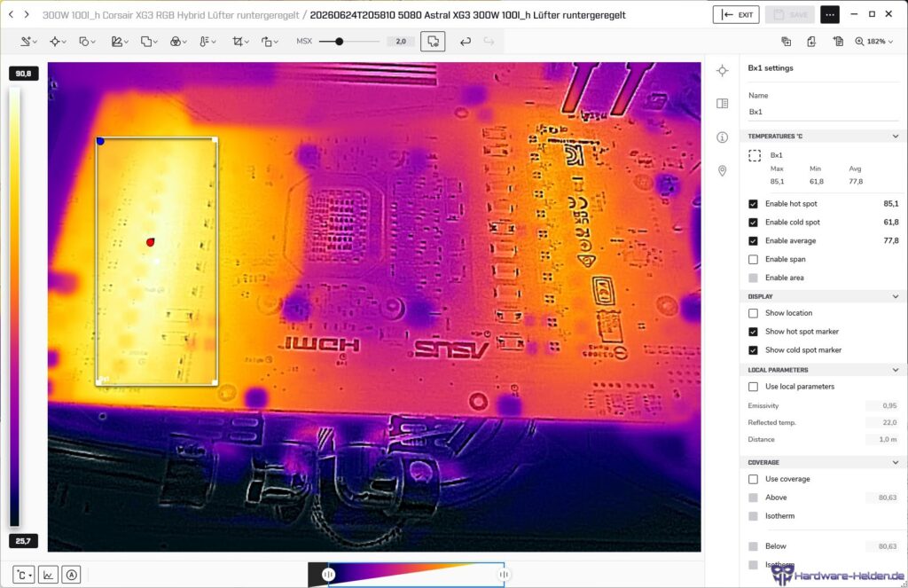Collapse the TEMPERATURES °C section
This screenshot has width=908, height=588.
tap(896, 137)
